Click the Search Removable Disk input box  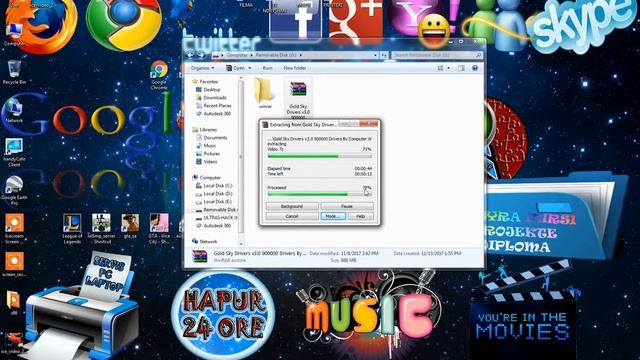(x=437, y=55)
